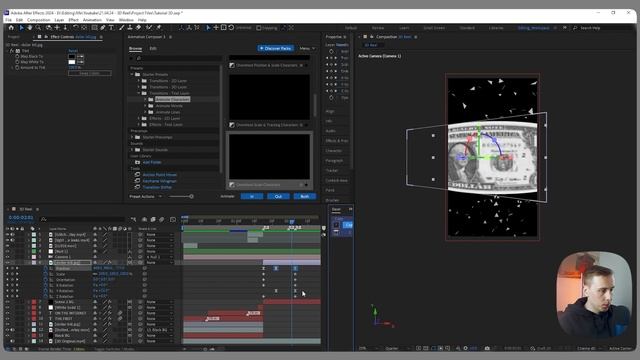
Task: Expand Transitions - 3D Layer folder
Action: pos(139,87)
